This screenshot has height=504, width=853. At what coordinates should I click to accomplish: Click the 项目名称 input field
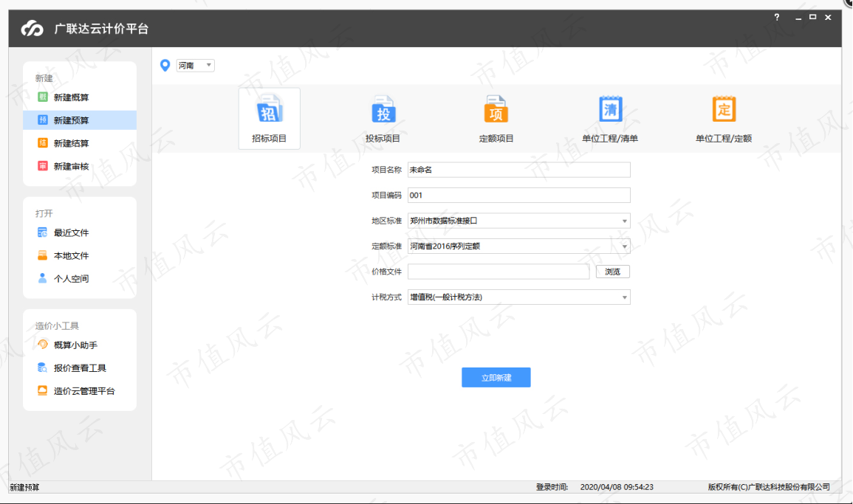(x=519, y=170)
